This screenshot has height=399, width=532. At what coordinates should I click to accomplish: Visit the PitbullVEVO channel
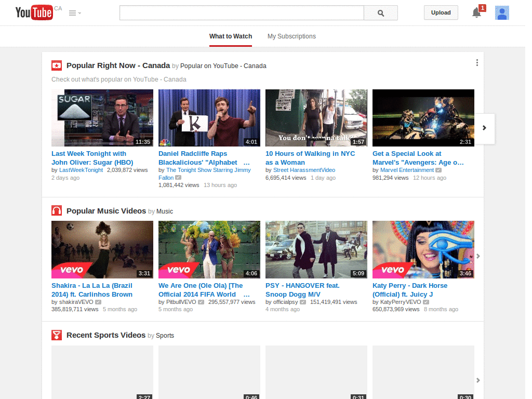tap(181, 302)
